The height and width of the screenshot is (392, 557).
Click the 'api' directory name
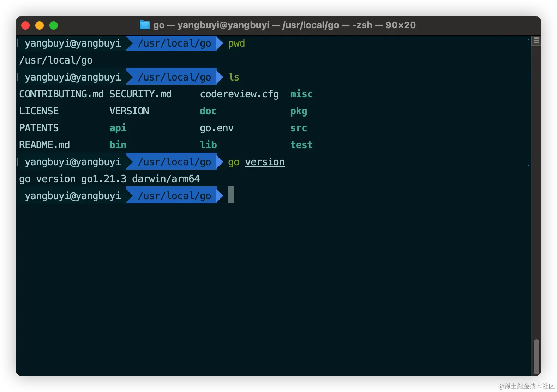coord(118,128)
